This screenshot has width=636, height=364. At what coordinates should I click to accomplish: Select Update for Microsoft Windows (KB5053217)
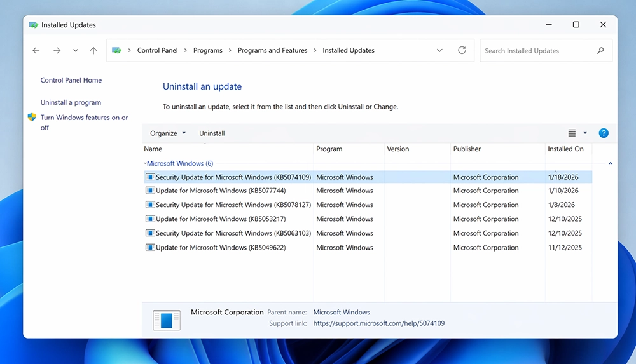tap(368, 219)
